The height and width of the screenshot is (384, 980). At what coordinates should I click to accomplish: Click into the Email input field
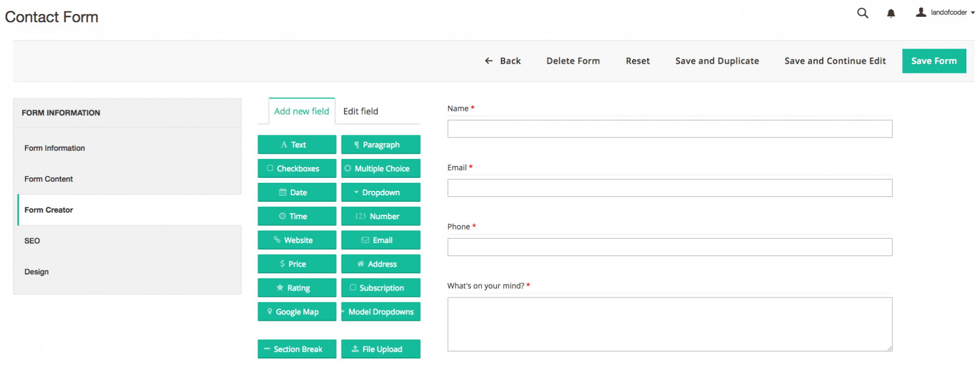[670, 188]
